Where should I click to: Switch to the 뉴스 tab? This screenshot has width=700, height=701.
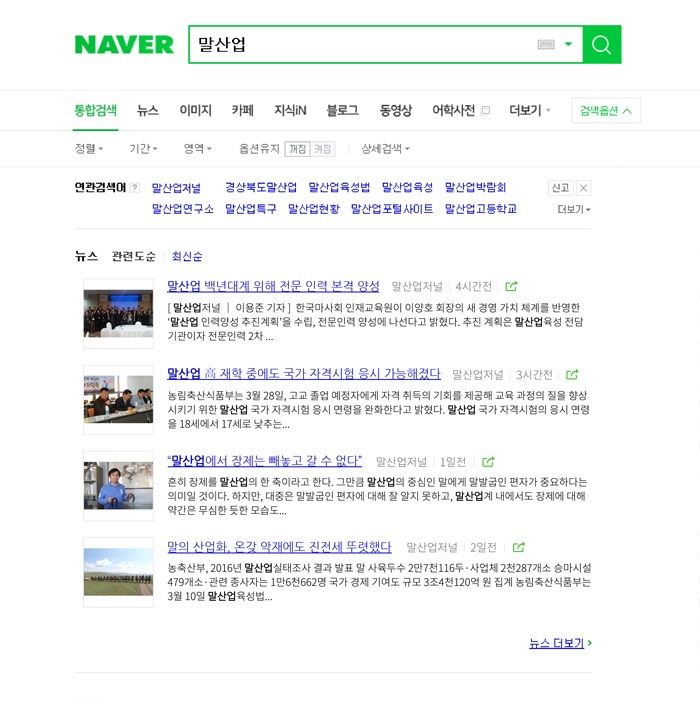tap(148, 110)
